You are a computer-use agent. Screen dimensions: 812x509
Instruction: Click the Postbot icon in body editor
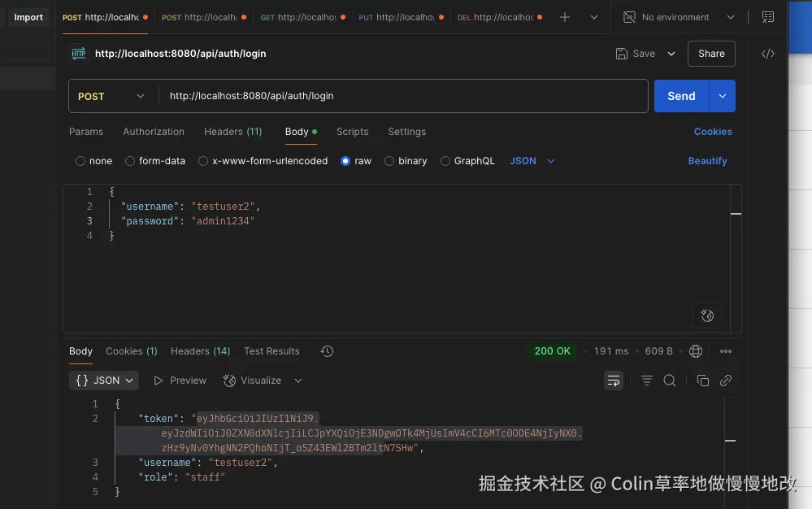pyautogui.click(x=707, y=315)
